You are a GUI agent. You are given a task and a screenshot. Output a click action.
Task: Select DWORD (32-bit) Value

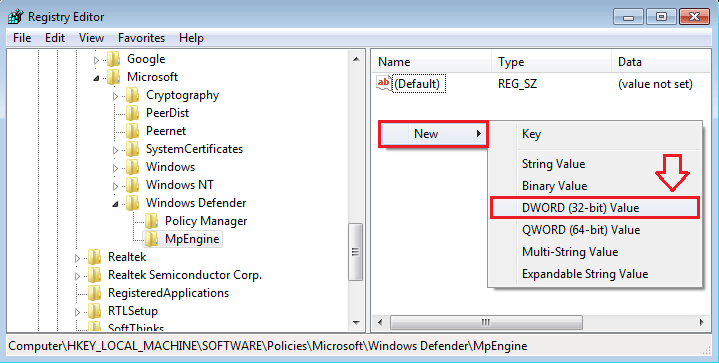point(595,208)
